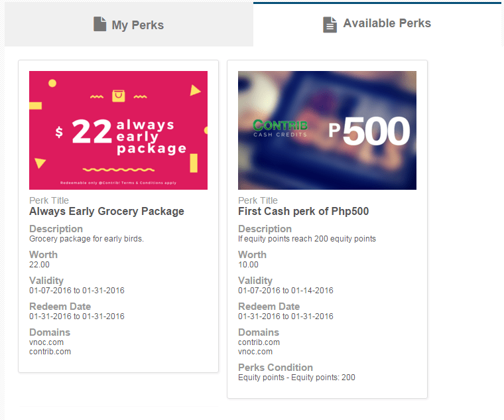The width and height of the screenshot is (504, 420).
Task: Switch to the My Perks tab
Action: [x=129, y=25]
